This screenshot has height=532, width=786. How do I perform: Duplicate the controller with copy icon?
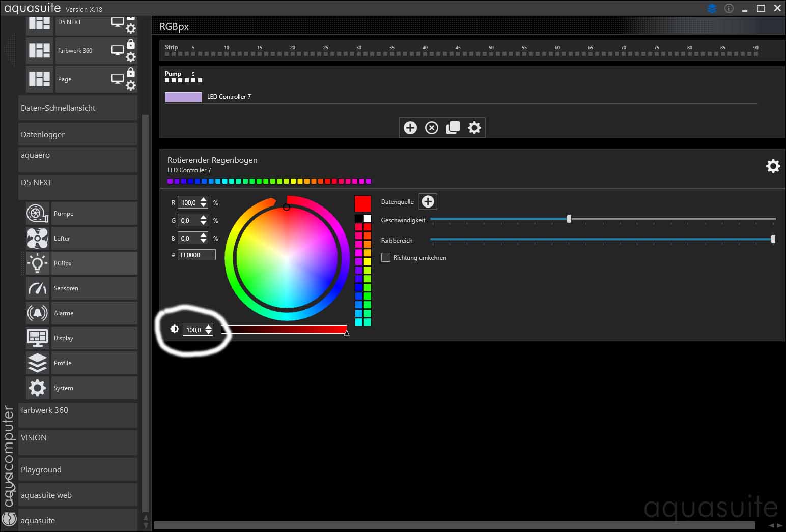pos(453,128)
